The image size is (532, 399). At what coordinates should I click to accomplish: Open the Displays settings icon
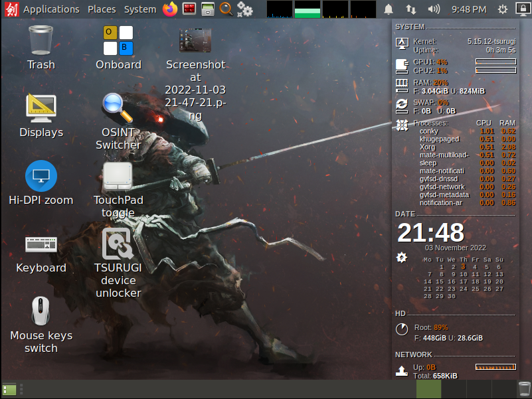pyautogui.click(x=41, y=108)
